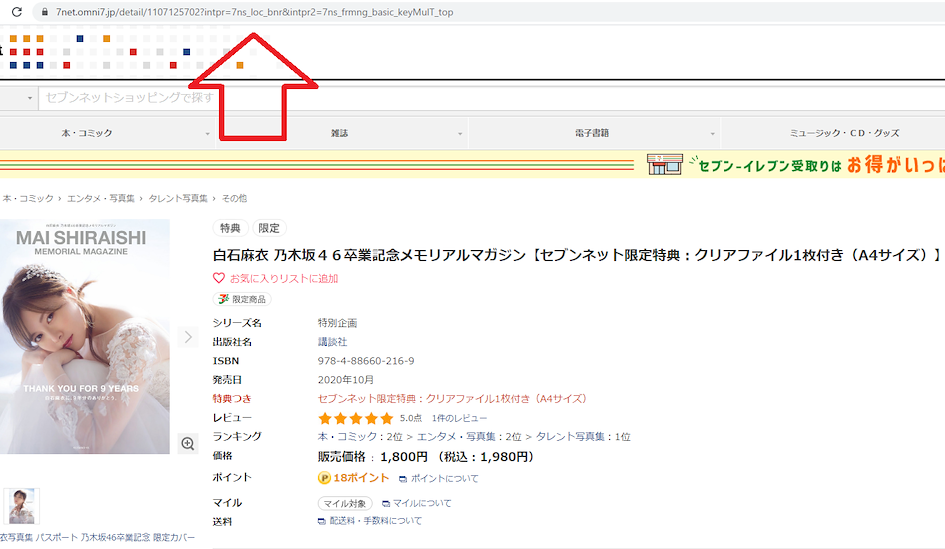Click the Seven-Eleven store pickup banner icon
The width and height of the screenshot is (945, 549).
665,164
